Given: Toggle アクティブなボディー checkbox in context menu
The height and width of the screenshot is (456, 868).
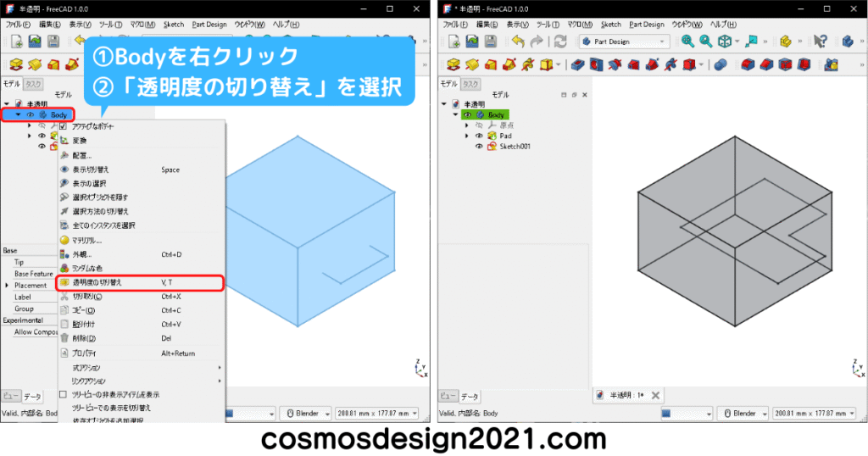Looking at the screenshot, I should tap(63, 127).
